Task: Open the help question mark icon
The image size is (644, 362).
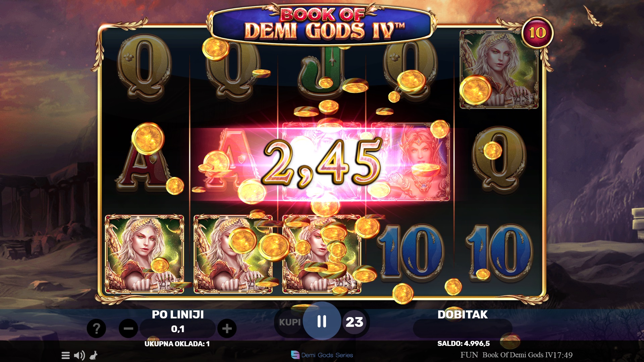Action: [96, 328]
